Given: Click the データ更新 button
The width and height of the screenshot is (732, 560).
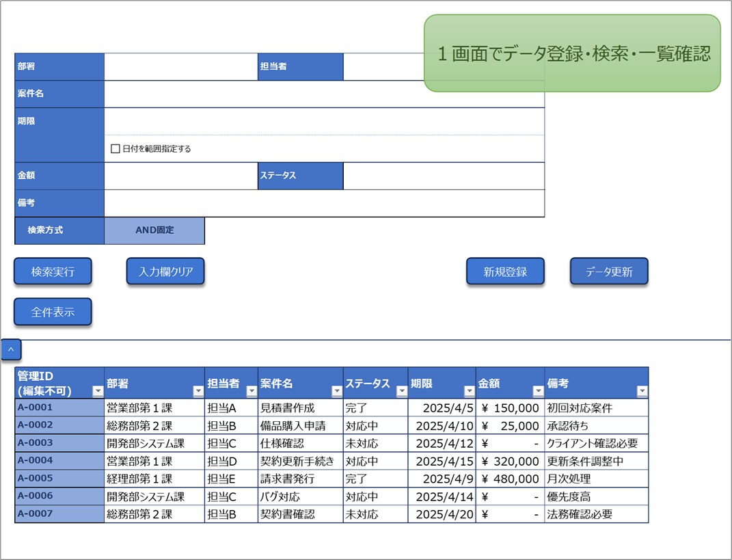Looking at the screenshot, I should 609,271.
